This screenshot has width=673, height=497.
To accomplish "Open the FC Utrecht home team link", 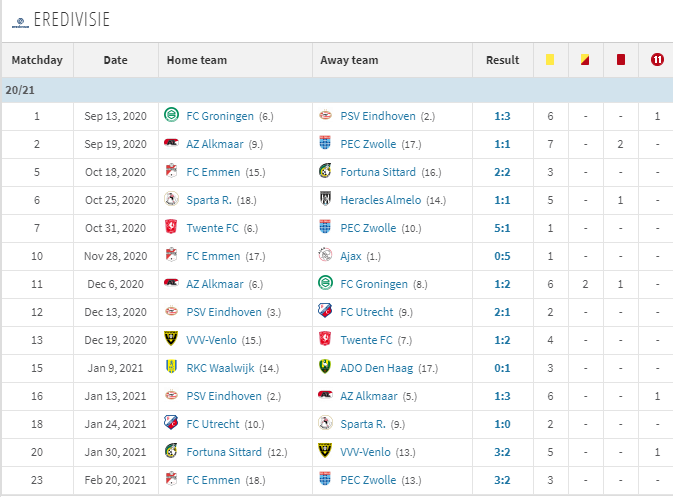I will click(213, 424).
